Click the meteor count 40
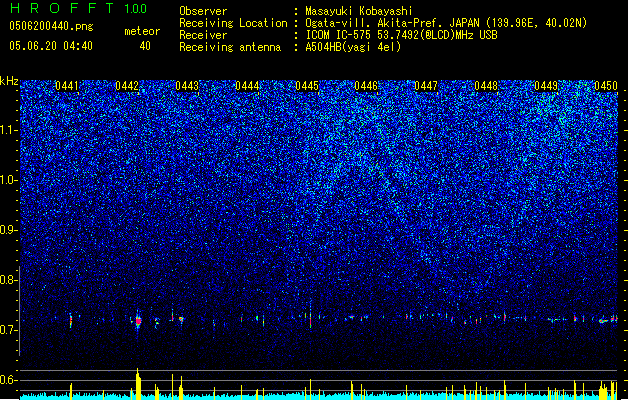This screenshot has width=629, height=400. 145,46
